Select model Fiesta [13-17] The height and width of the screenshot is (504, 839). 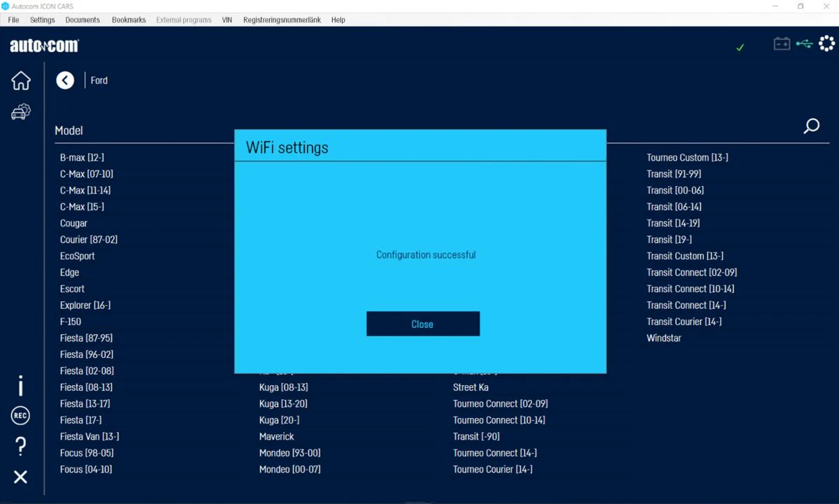click(x=85, y=404)
